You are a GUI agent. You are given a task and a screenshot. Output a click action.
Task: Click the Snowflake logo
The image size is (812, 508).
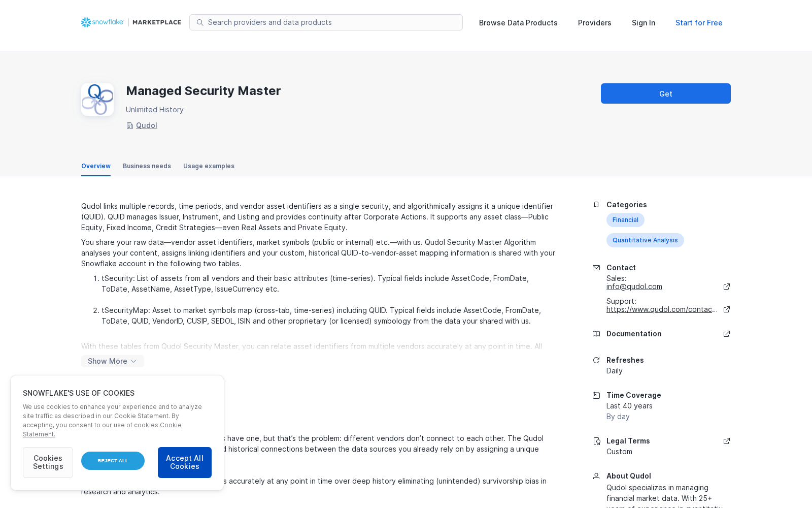(103, 22)
